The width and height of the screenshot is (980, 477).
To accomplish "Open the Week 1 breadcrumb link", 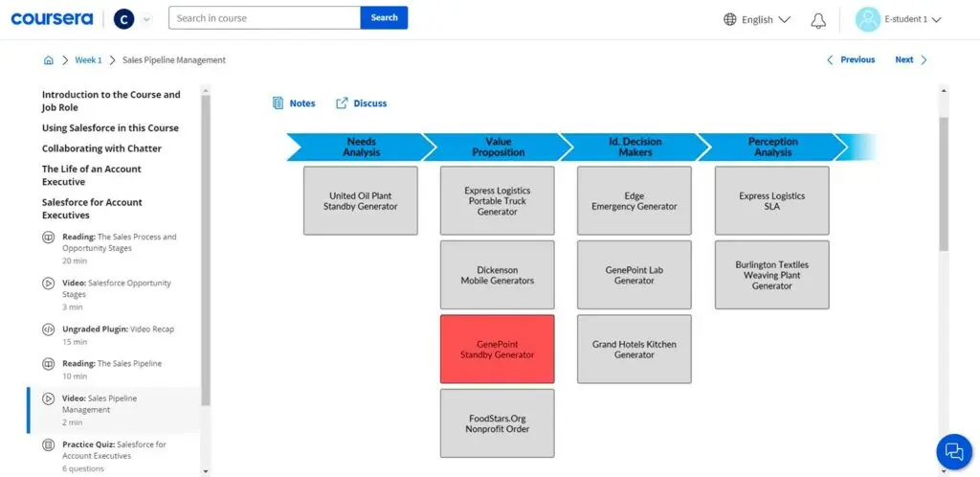I will (88, 60).
